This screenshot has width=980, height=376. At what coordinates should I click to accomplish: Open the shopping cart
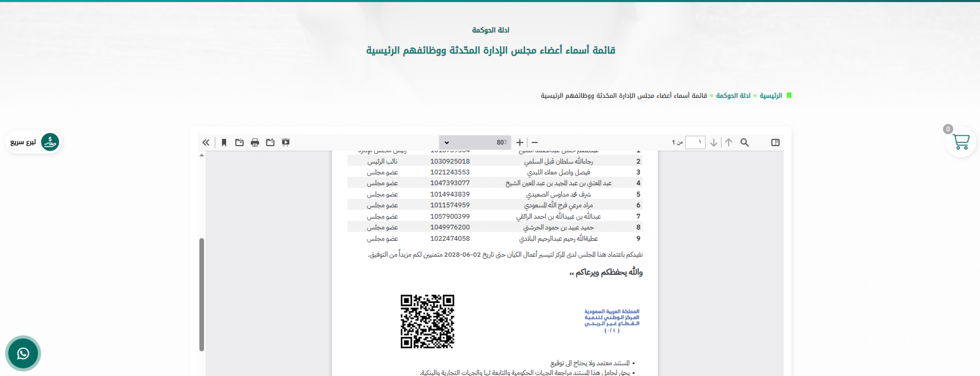tap(961, 142)
